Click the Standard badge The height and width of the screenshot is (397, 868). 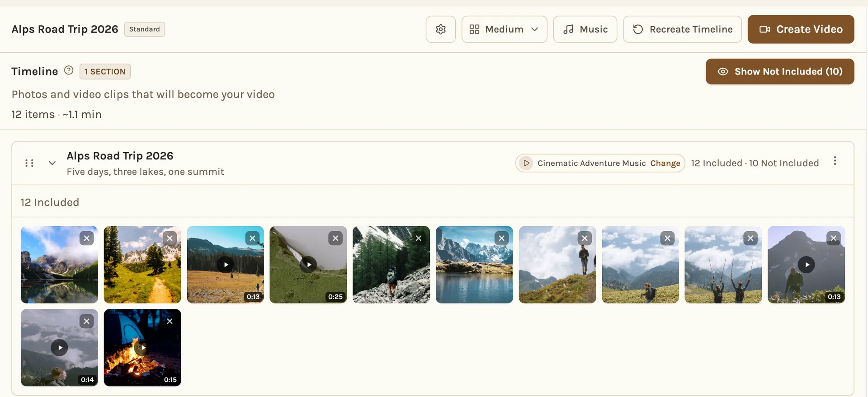(145, 29)
